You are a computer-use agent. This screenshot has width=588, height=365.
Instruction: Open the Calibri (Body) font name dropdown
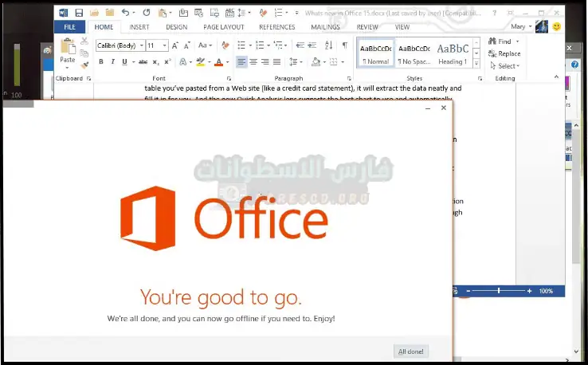pos(120,45)
